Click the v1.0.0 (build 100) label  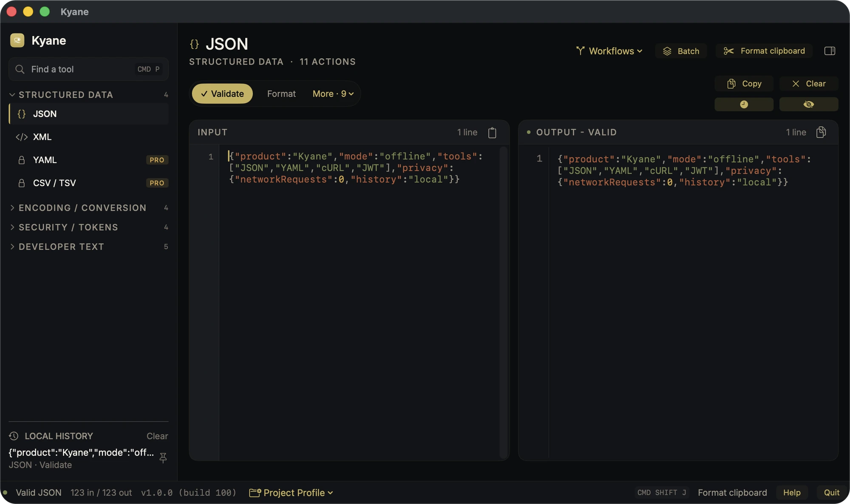(188, 493)
